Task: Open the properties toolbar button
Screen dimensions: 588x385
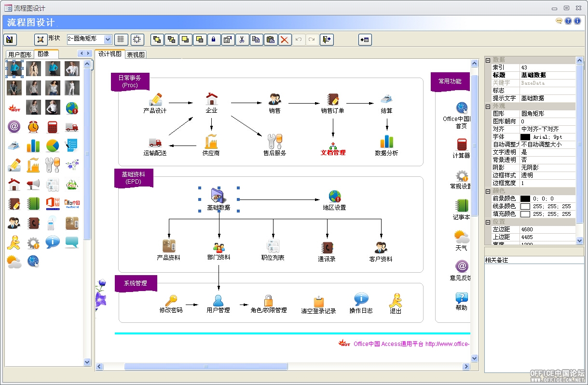Action: pos(228,40)
